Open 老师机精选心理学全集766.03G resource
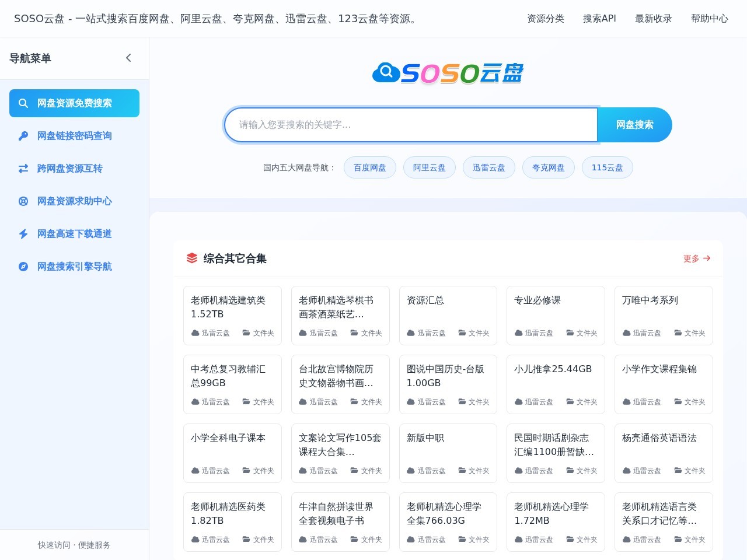This screenshot has width=747, height=560. (444, 513)
